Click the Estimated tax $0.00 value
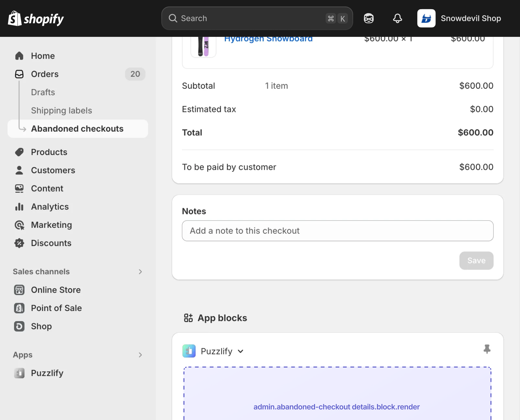Image resolution: width=520 pixels, height=420 pixels. (x=482, y=109)
